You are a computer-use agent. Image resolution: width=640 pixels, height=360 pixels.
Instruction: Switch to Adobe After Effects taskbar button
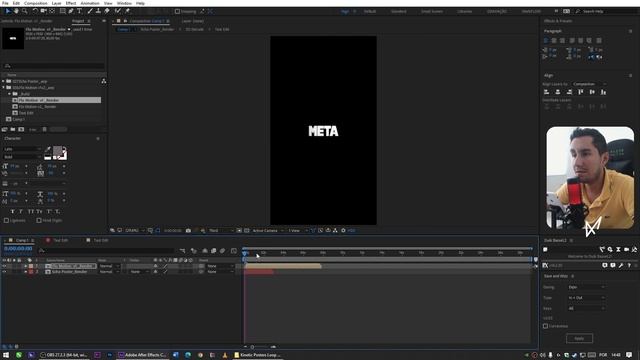coord(142,355)
